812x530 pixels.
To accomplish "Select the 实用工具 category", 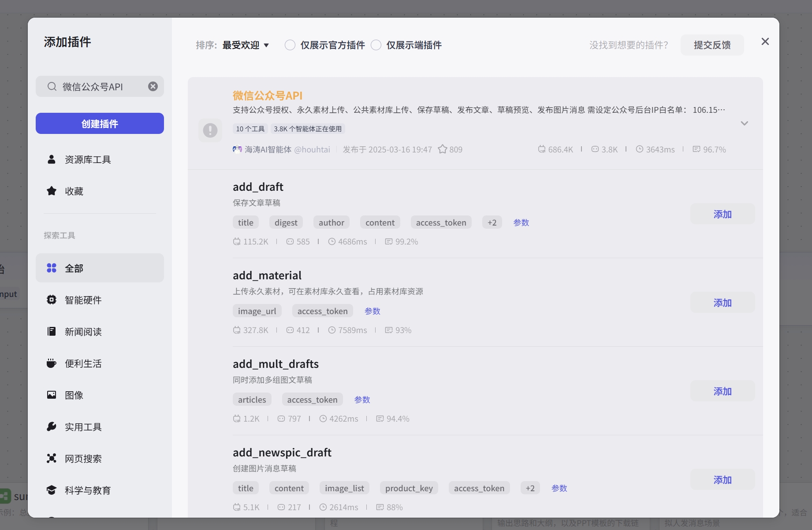I will [x=100, y=426].
